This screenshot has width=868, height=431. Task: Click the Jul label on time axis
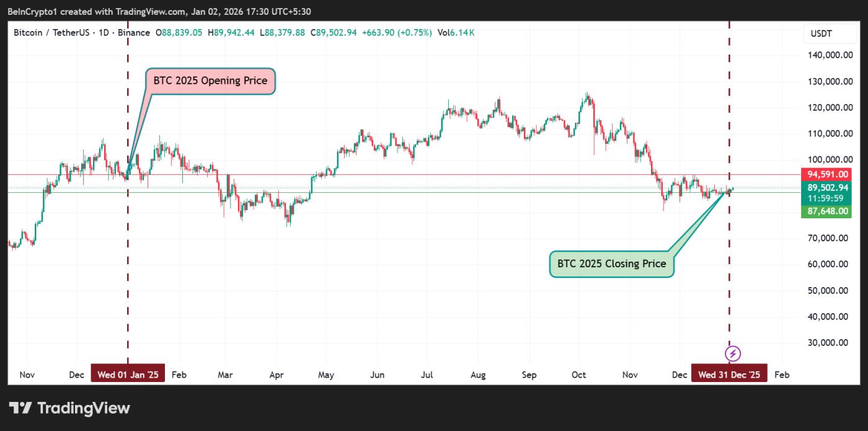pos(427,375)
